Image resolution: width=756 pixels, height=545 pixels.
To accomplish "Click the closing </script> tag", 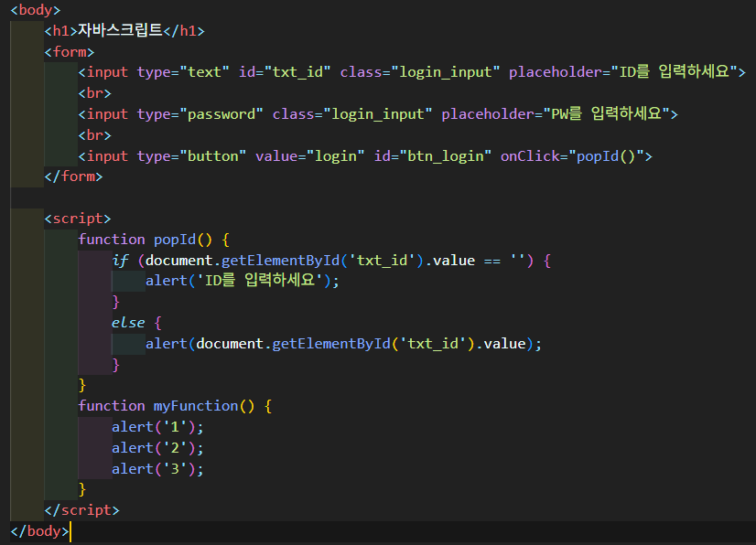I will click(82, 510).
